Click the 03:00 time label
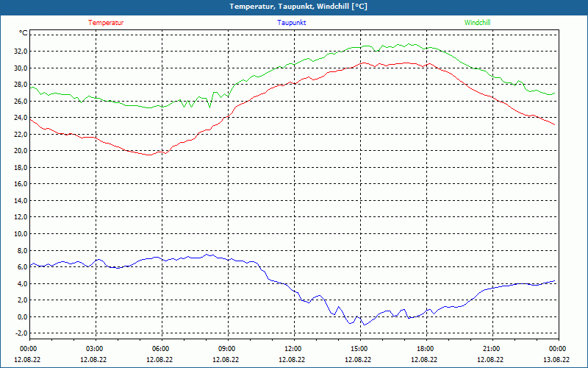The image size is (588, 368). coord(94,349)
